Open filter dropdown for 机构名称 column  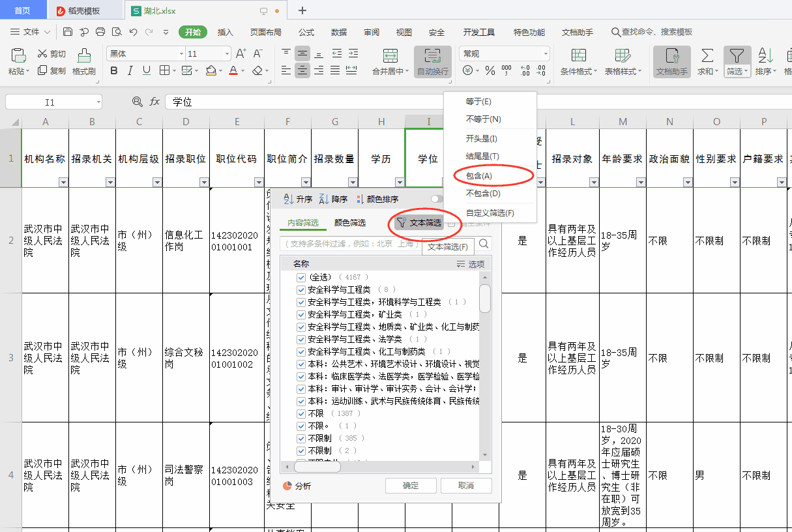[x=63, y=183]
